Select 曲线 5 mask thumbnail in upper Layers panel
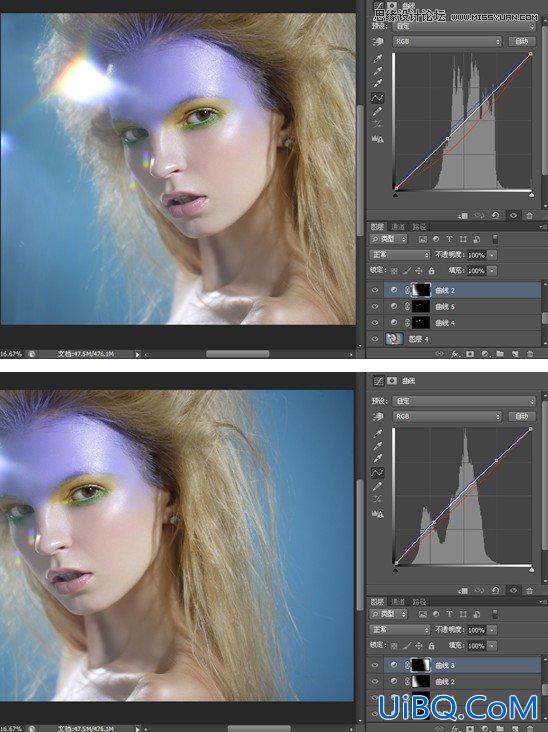 pyautogui.click(x=421, y=307)
